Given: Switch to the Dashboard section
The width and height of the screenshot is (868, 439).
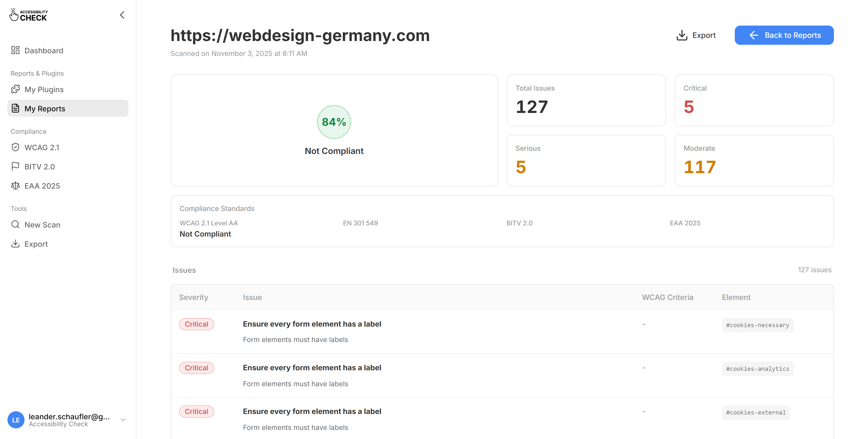Looking at the screenshot, I should [x=44, y=50].
